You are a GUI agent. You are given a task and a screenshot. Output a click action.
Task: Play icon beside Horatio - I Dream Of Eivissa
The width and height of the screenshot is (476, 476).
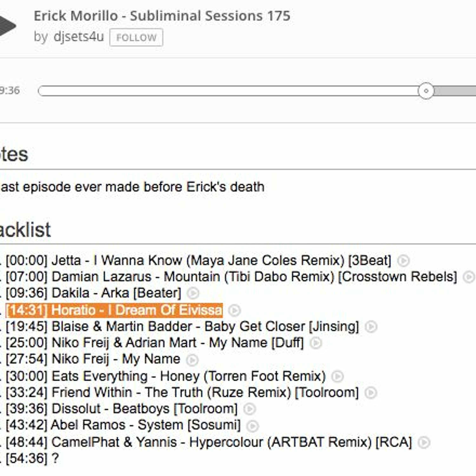[234, 310]
